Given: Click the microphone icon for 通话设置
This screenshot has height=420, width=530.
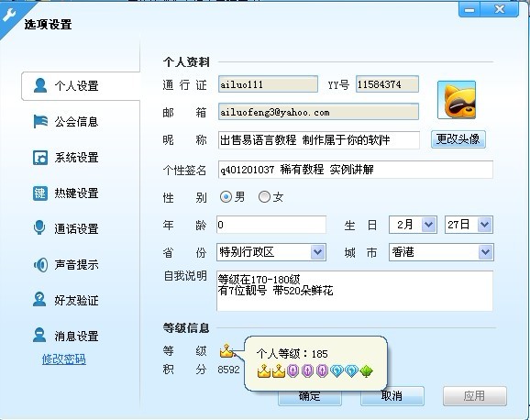Looking at the screenshot, I should [39, 227].
